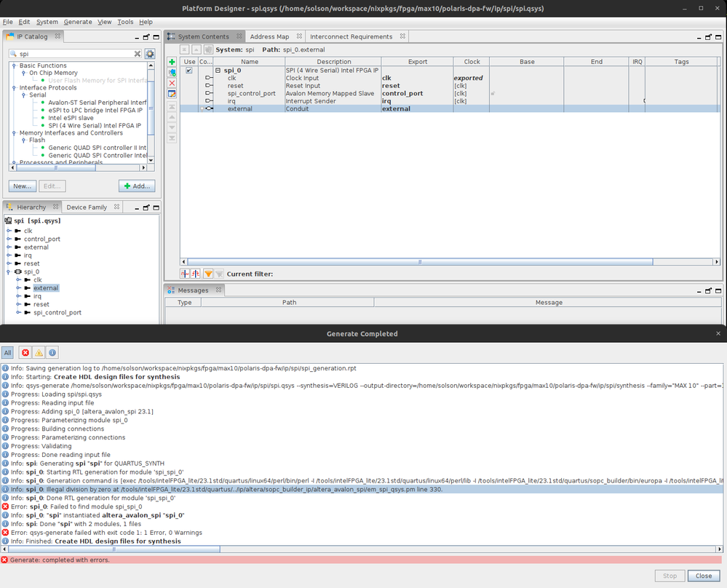The image size is (727, 588).
Task: Select the 'Illegal division by zero' log line
Action: 362,489
